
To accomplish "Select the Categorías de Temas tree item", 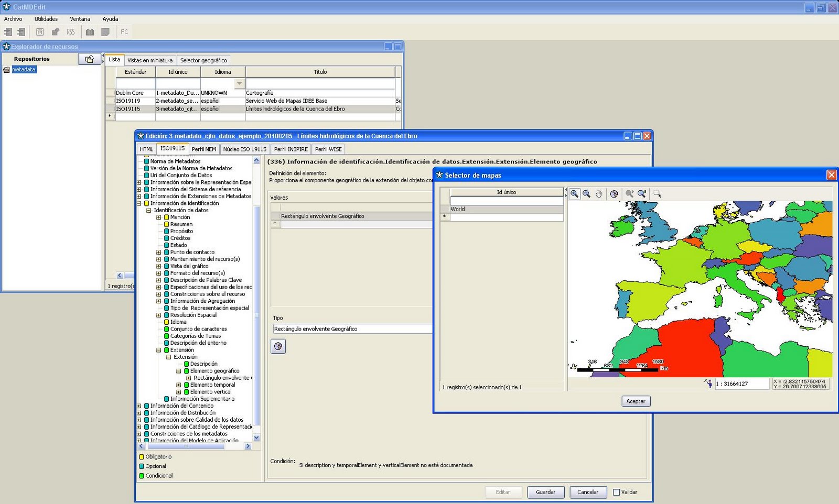I will tap(196, 336).
